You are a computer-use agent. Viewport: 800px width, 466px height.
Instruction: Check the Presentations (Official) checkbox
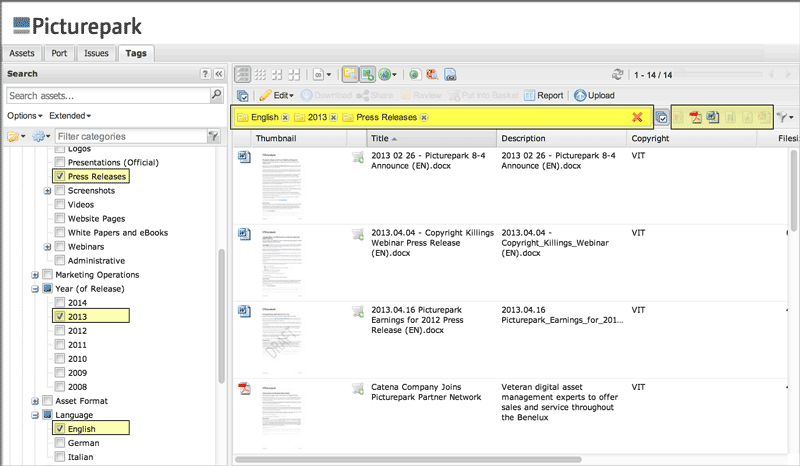point(60,162)
